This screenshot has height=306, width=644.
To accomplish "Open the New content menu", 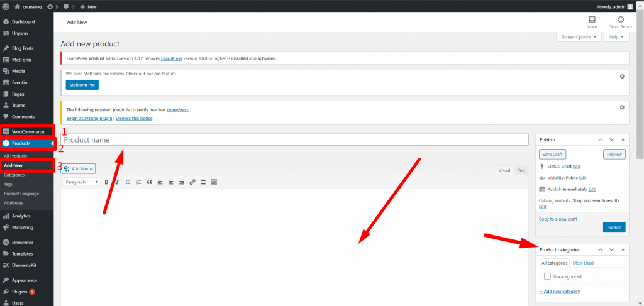I will tap(88, 6).
